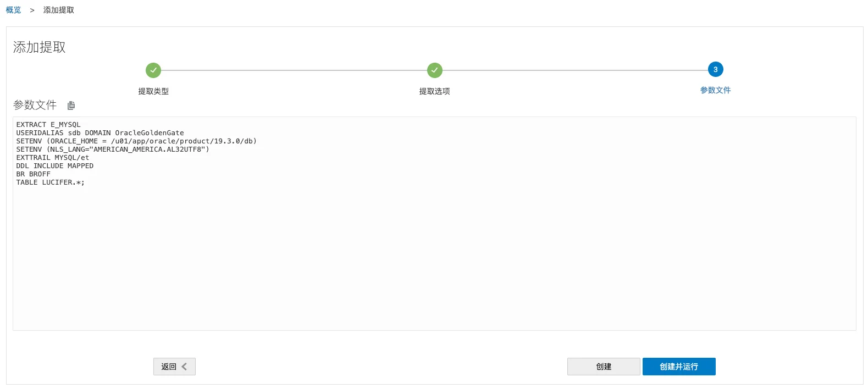
Task: Click the 创建 button
Action: point(604,367)
